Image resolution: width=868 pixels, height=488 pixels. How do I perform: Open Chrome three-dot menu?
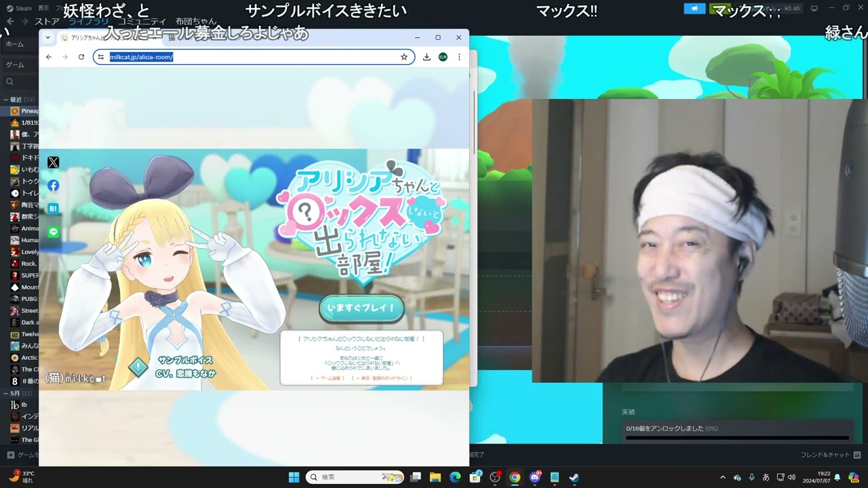pyautogui.click(x=459, y=57)
